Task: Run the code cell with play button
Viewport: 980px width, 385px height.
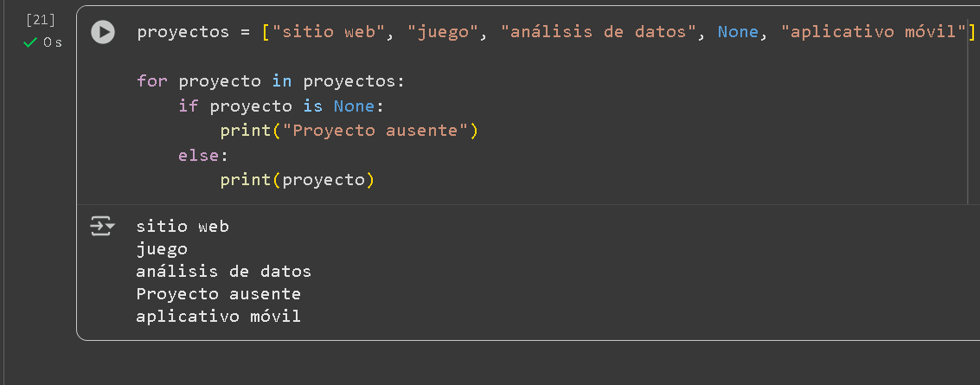Action: 103,33
